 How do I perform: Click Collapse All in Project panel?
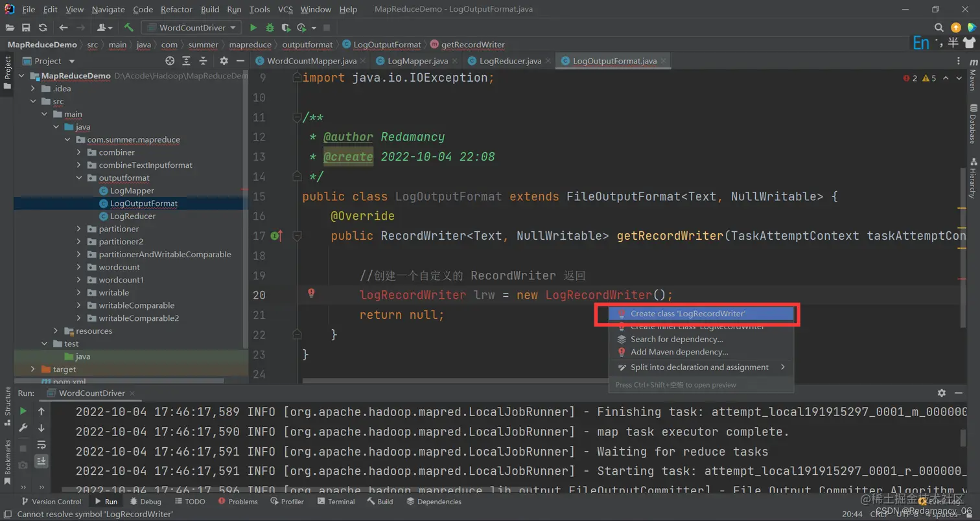203,61
